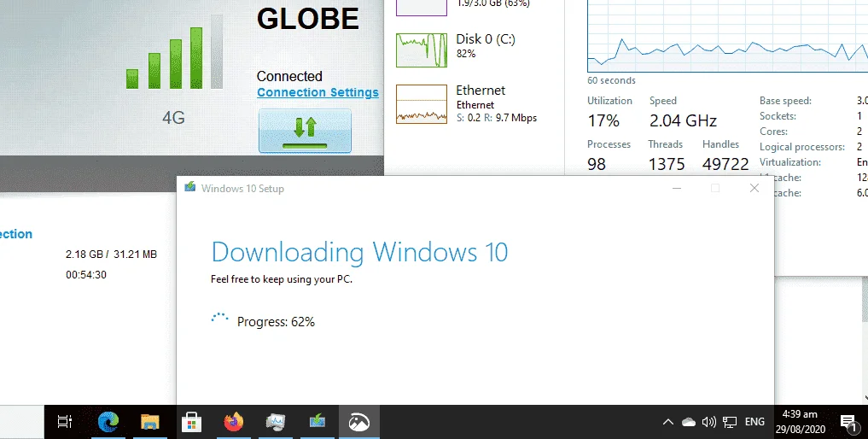Screen dimensions: 868x439
Task: Open network status tray icon
Action: coord(730,423)
